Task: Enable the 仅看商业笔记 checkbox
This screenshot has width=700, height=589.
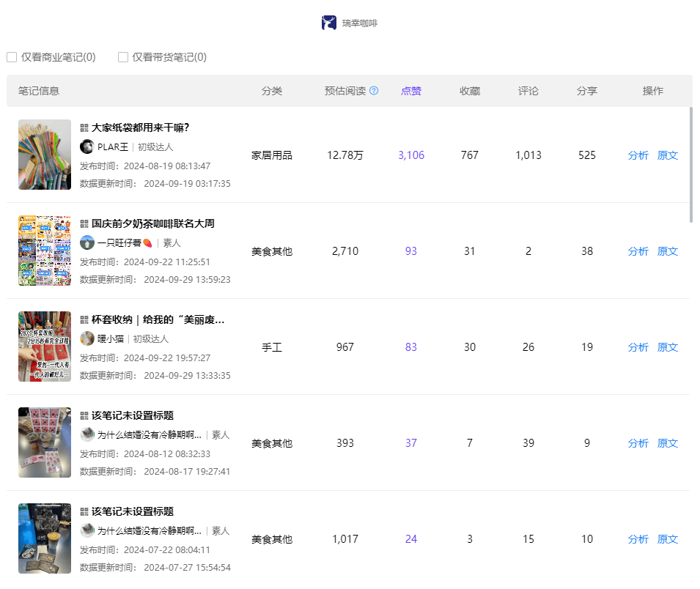Action: [12, 57]
